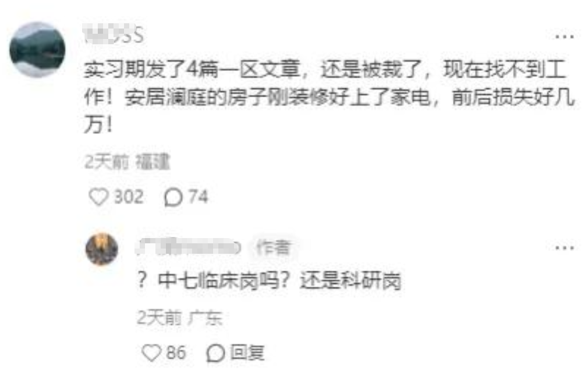
Task: Click the 86 like count
Action: tap(176, 353)
